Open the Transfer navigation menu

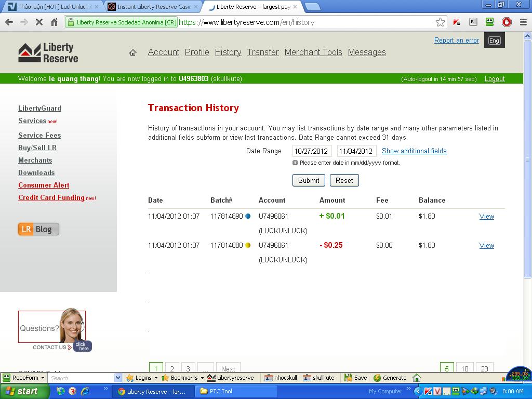pos(263,52)
